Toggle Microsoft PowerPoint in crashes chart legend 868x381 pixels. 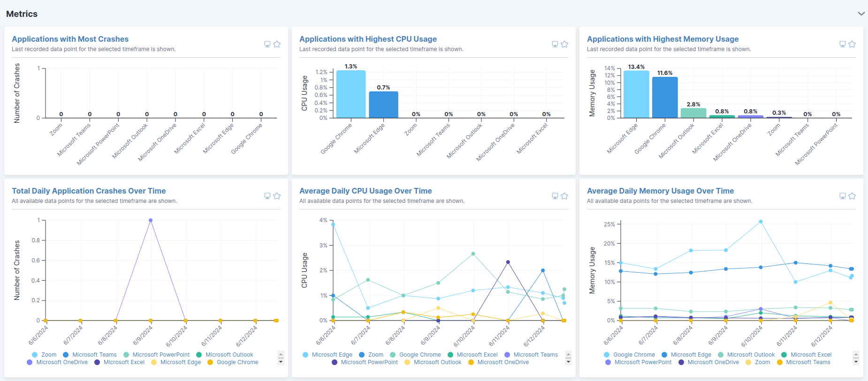pyautogui.click(x=156, y=355)
